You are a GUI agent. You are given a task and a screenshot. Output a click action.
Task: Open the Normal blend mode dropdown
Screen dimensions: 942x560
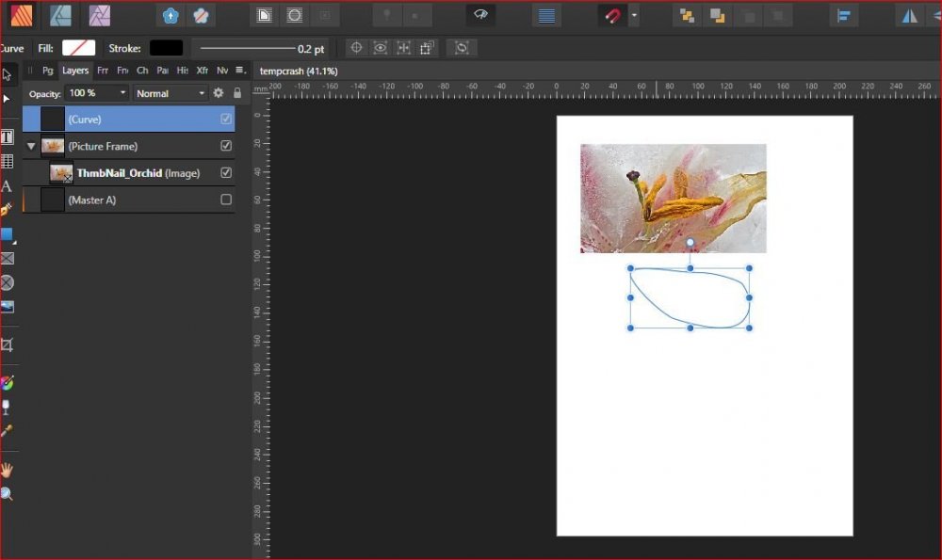[170, 93]
